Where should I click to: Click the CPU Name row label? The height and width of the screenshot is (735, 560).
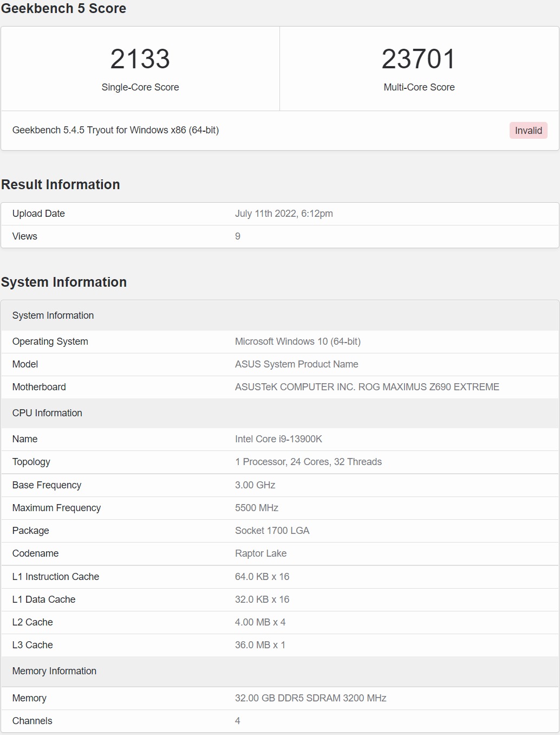25,439
